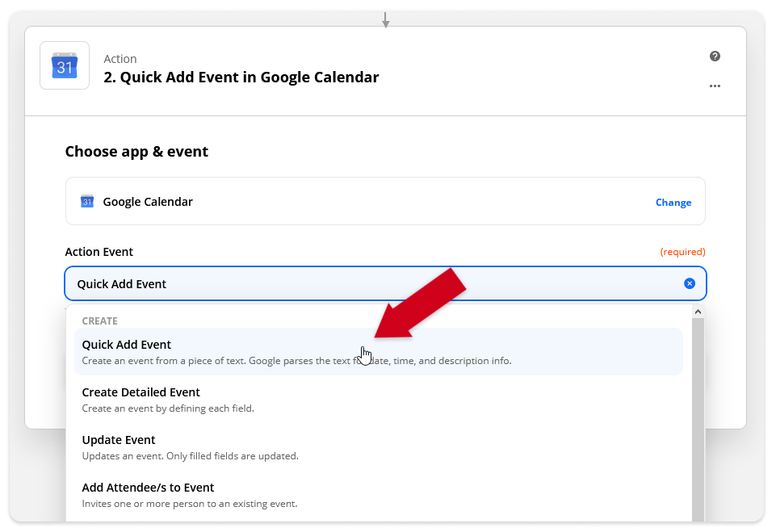
Task: Choose the Create Detailed Event option
Action: point(379,400)
